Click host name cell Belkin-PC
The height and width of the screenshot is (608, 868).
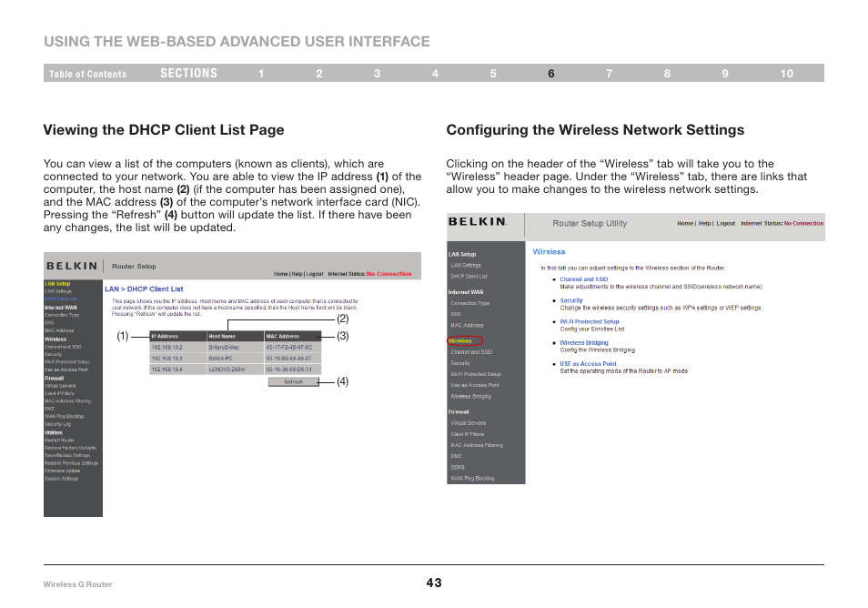(236, 359)
